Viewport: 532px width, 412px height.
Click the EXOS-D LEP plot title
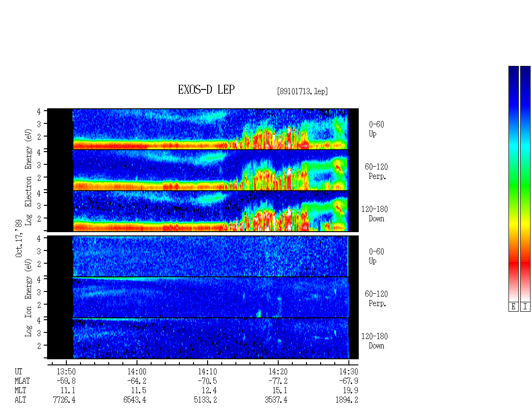click(x=206, y=89)
